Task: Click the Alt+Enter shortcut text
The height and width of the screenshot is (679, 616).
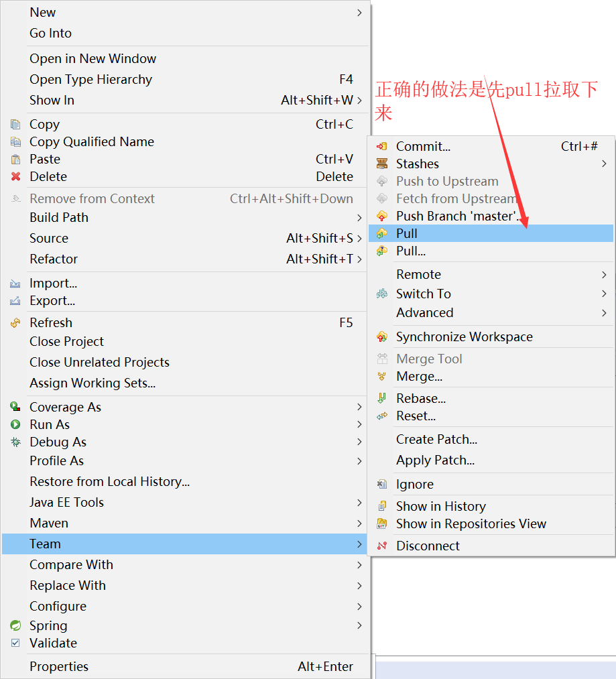Action: (x=325, y=666)
